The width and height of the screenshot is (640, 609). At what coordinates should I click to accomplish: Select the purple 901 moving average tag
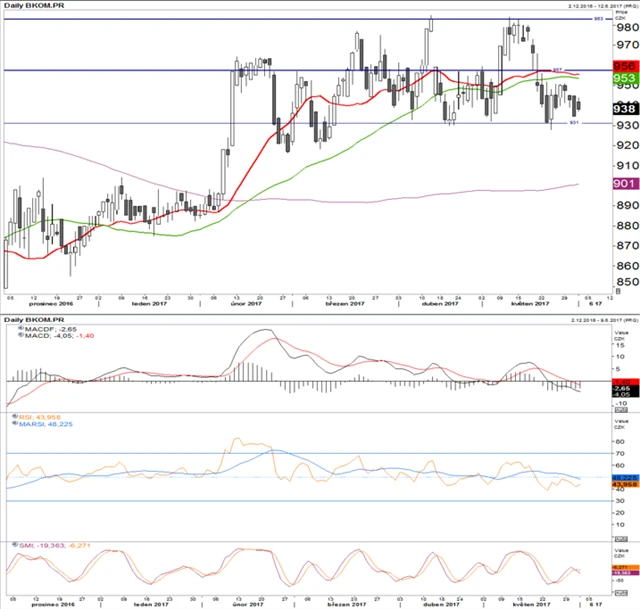pyautogui.click(x=625, y=183)
